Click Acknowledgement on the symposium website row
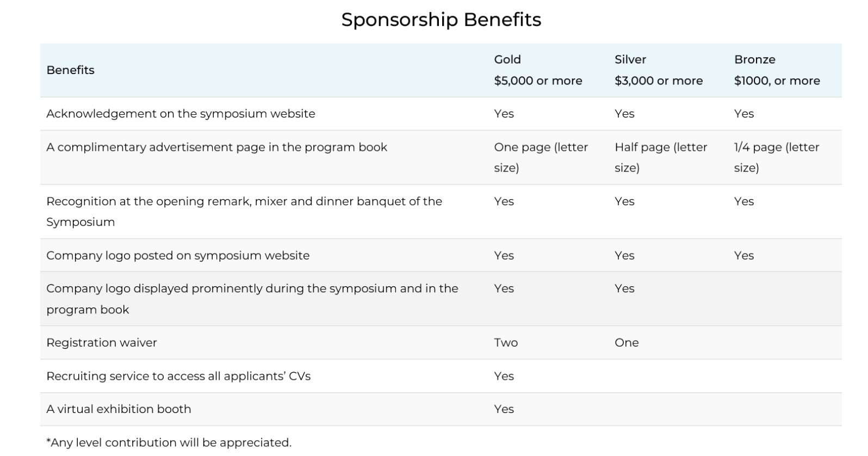868x456 pixels. pos(181,114)
